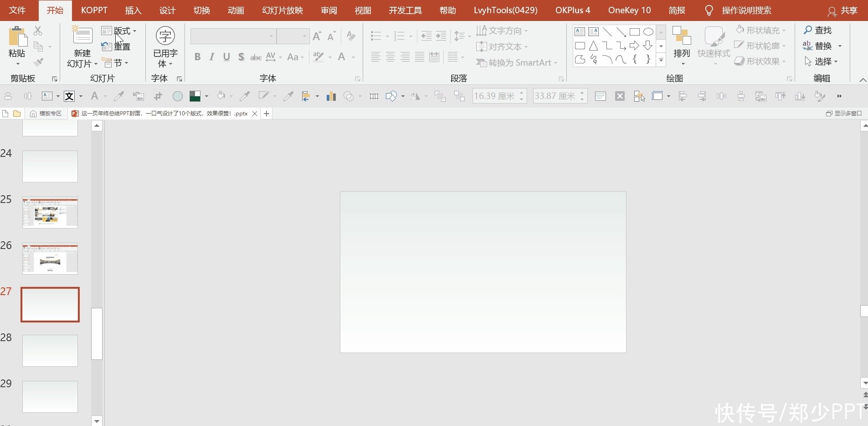Select slide 28 thumbnail
Viewport: 868px width, 426px height.
click(50, 351)
